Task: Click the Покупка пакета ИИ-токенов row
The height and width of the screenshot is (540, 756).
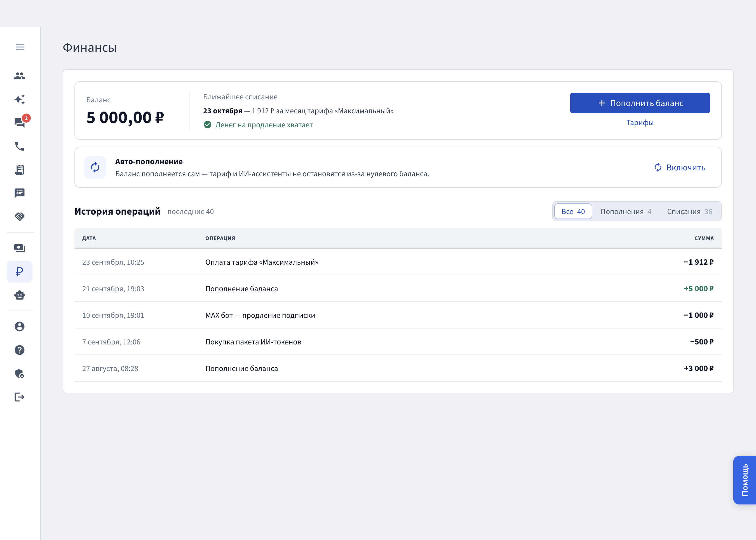Action: coord(398,342)
